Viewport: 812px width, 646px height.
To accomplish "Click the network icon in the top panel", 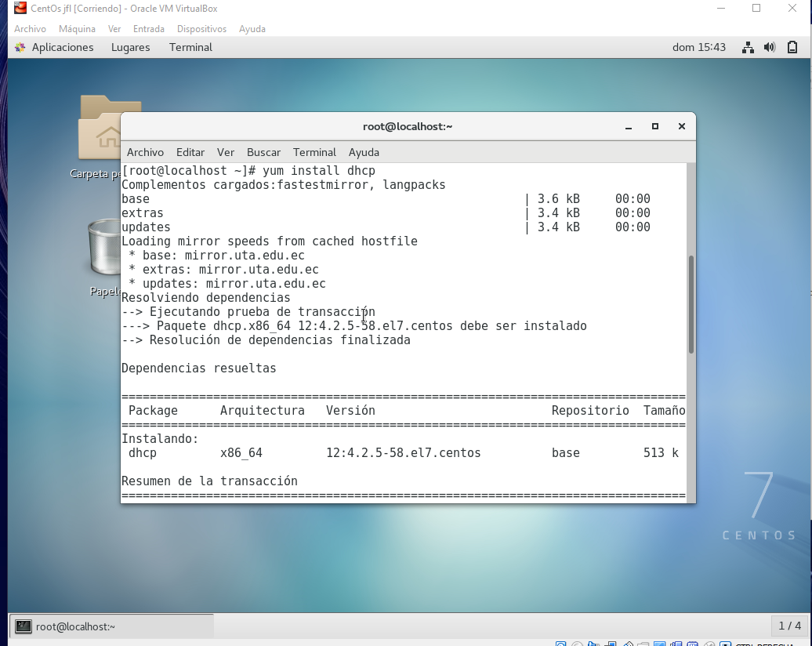I will tap(747, 47).
